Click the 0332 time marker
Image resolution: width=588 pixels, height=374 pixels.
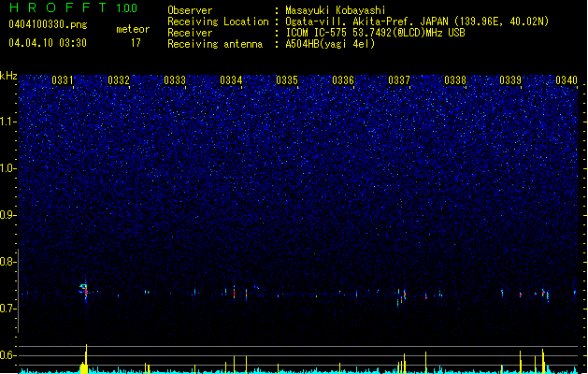[119, 80]
